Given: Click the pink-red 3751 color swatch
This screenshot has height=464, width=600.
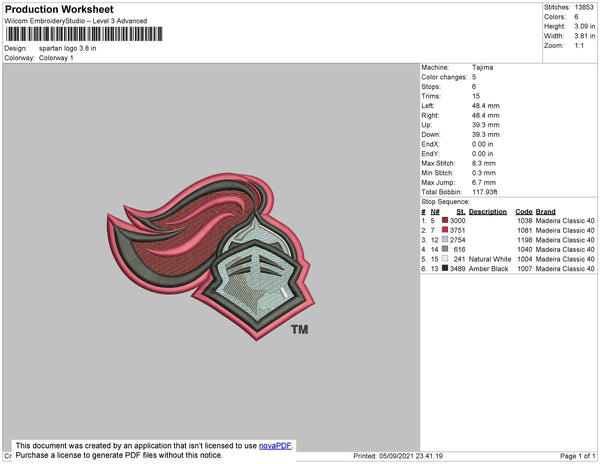Looking at the screenshot, I should (445, 230).
